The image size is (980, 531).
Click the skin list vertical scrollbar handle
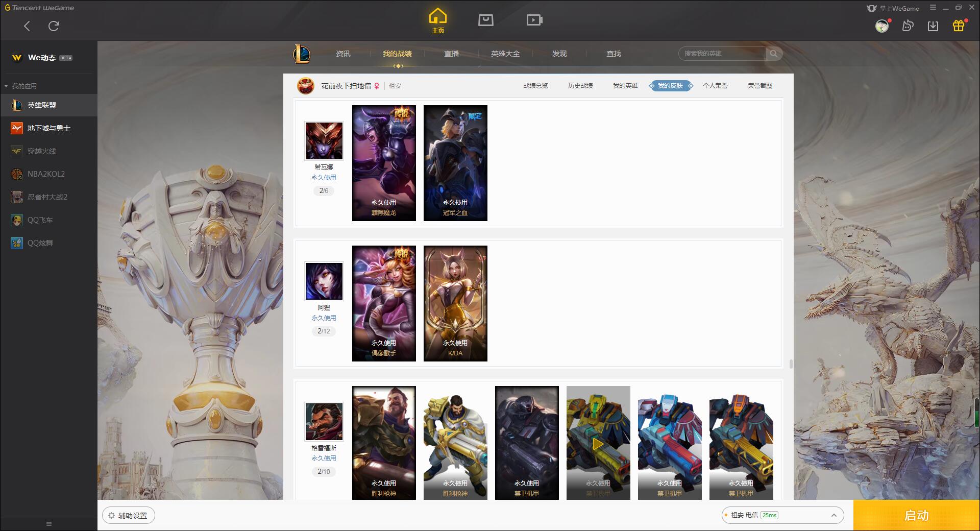(791, 364)
